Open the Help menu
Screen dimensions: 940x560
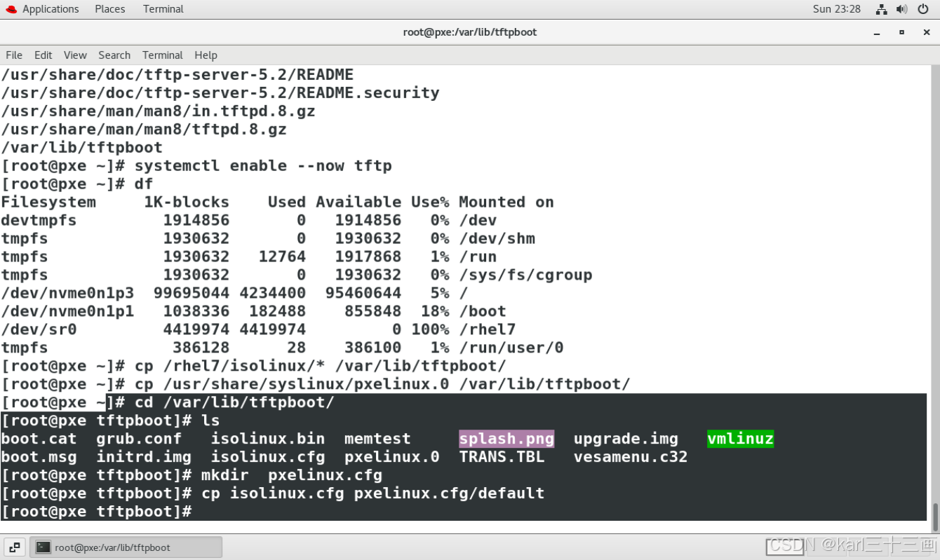206,55
